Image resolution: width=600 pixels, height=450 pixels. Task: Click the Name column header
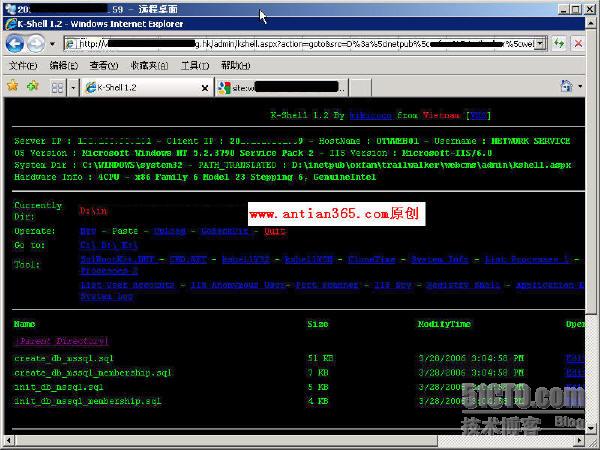pyautogui.click(x=24, y=324)
